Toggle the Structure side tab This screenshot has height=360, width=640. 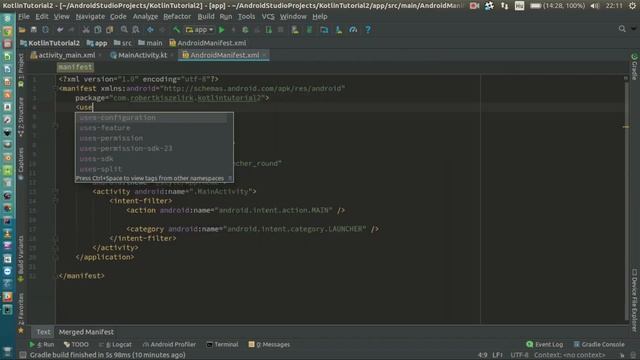(x=21, y=117)
